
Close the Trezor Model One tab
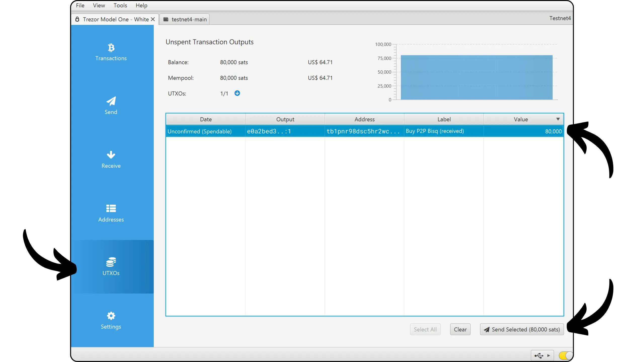click(x=153, y=19)
